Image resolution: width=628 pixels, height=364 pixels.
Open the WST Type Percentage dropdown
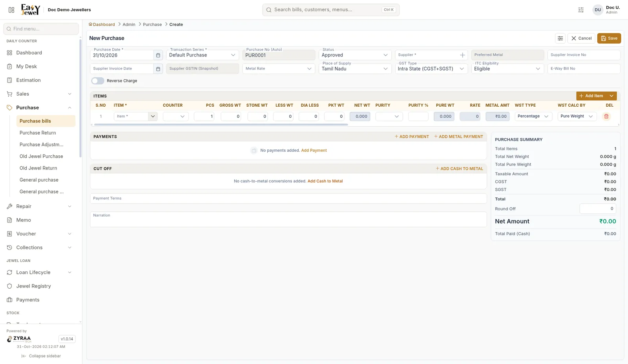pyautogui.click(x=533, y=116)
